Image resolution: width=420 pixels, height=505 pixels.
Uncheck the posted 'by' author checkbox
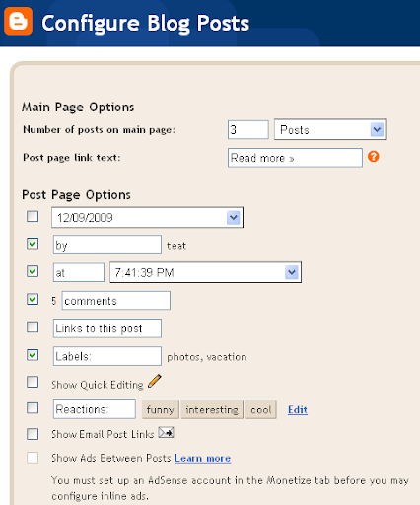[x=33, y=244]
